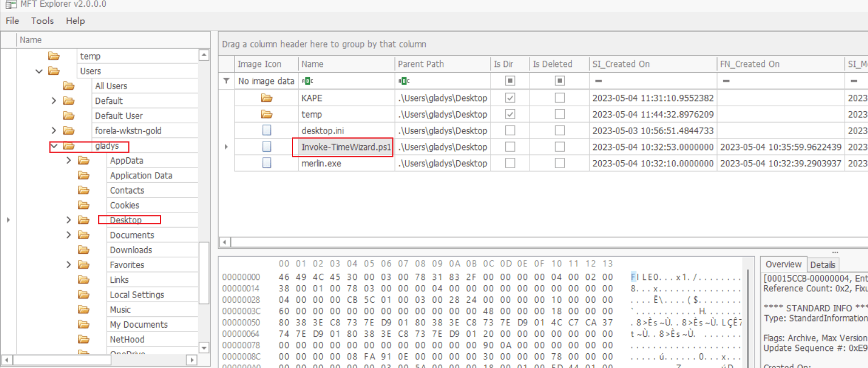Click the filter funnel icon in filter row
This screenshot has width=868, height=368.
coord(227,81)
